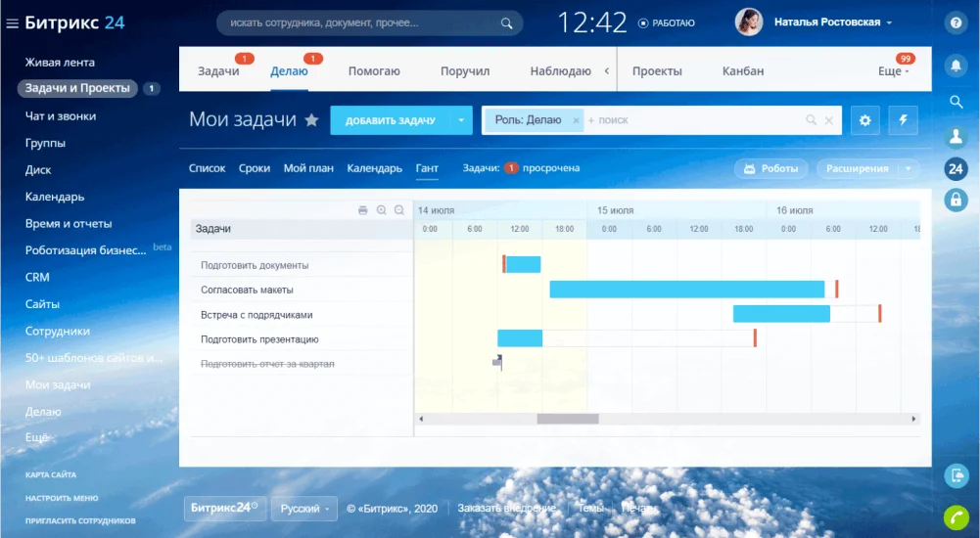980x538 pixels.
Task: Remove the 'Роль: Делаю' filter tag
Action: pos(577,120)
